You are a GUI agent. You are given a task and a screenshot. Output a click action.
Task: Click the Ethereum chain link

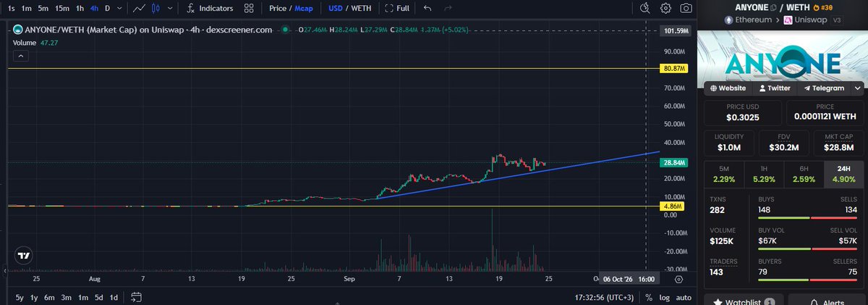point(748,22)
